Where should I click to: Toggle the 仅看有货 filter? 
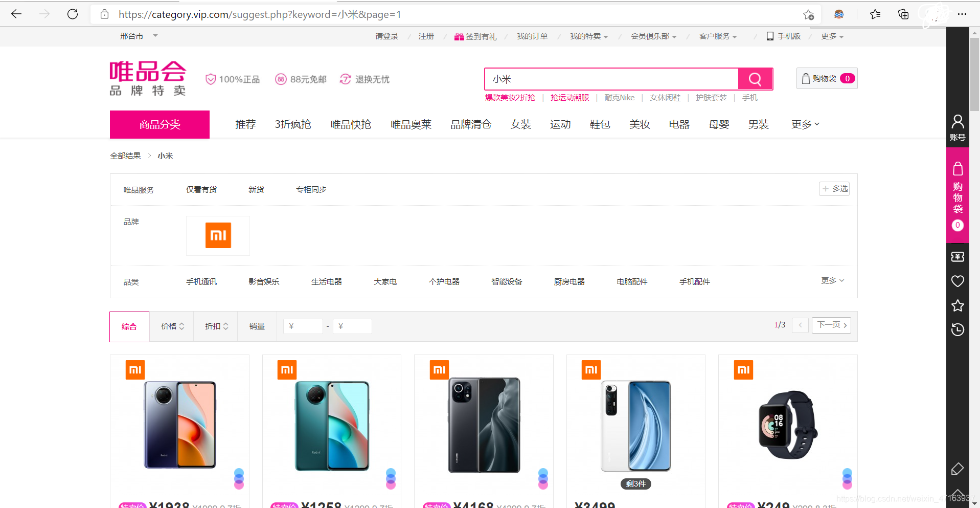(x=201, y=190)
